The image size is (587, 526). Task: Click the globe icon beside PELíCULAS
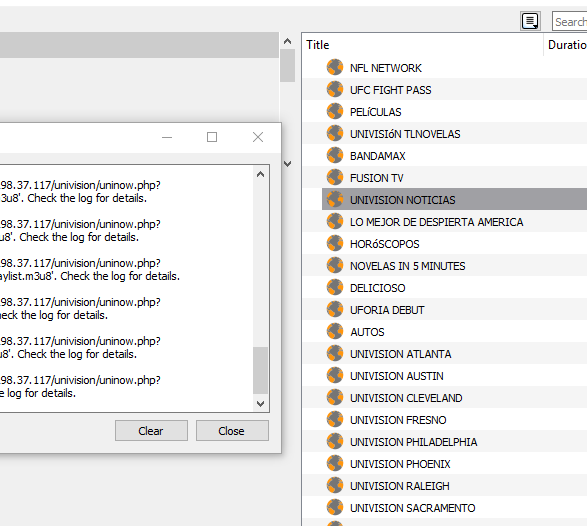pyautogui.click(x=335, y=112)
